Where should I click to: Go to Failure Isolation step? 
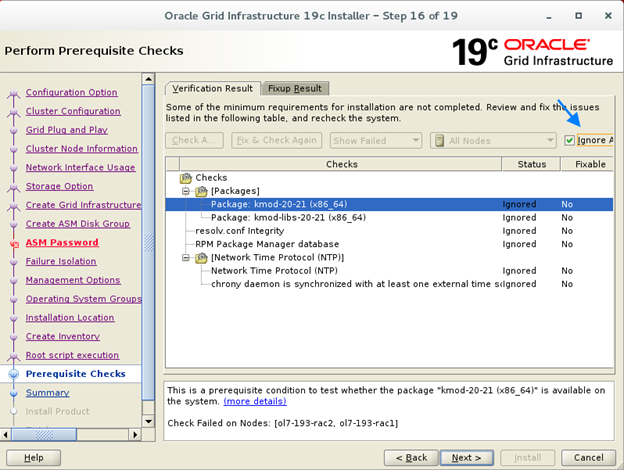(x=61, y=261)
